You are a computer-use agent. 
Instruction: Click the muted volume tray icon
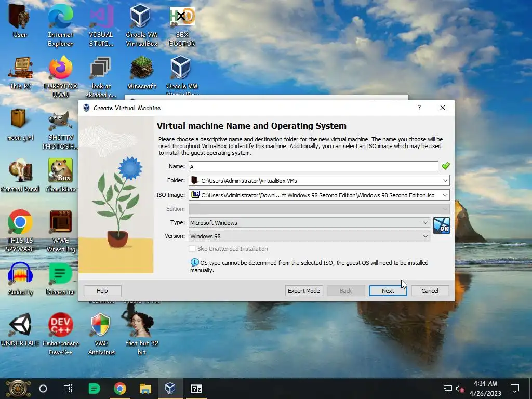[x=460, y=389]
